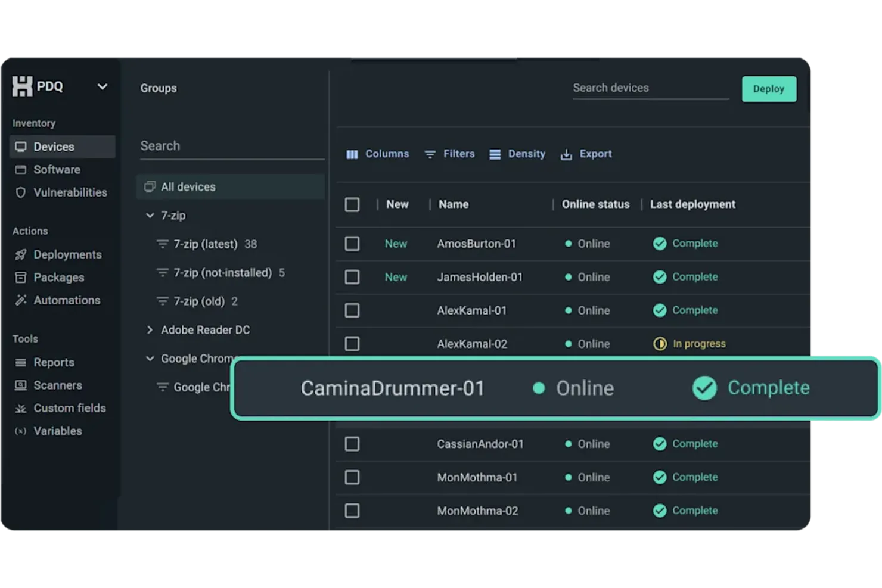Switch to the Software section
The image size is (882, 588).
57,169
